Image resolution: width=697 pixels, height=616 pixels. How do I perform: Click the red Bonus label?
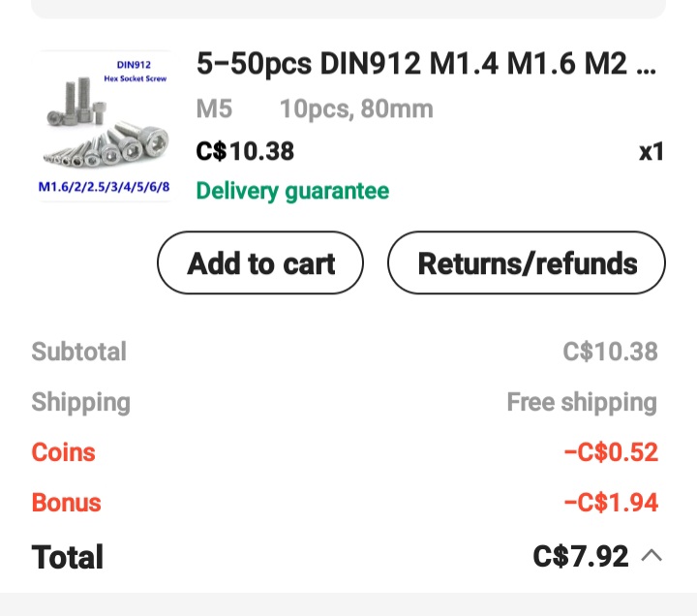[66, 503]
